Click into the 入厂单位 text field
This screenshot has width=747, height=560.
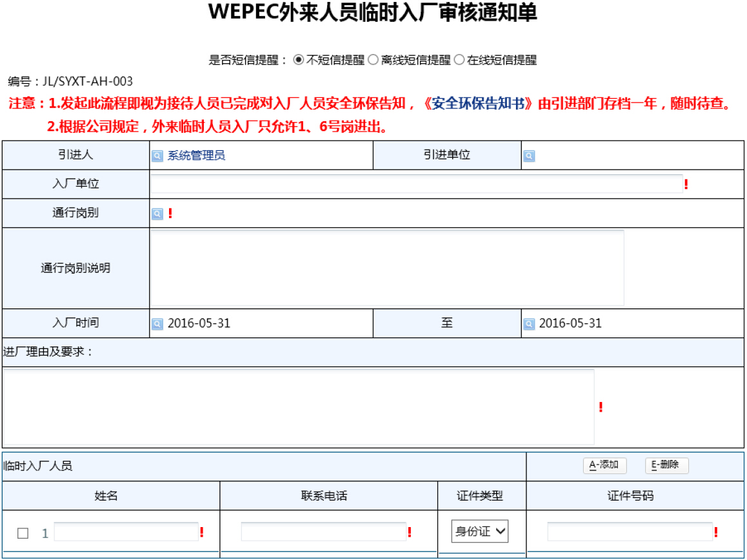[416, 184]
